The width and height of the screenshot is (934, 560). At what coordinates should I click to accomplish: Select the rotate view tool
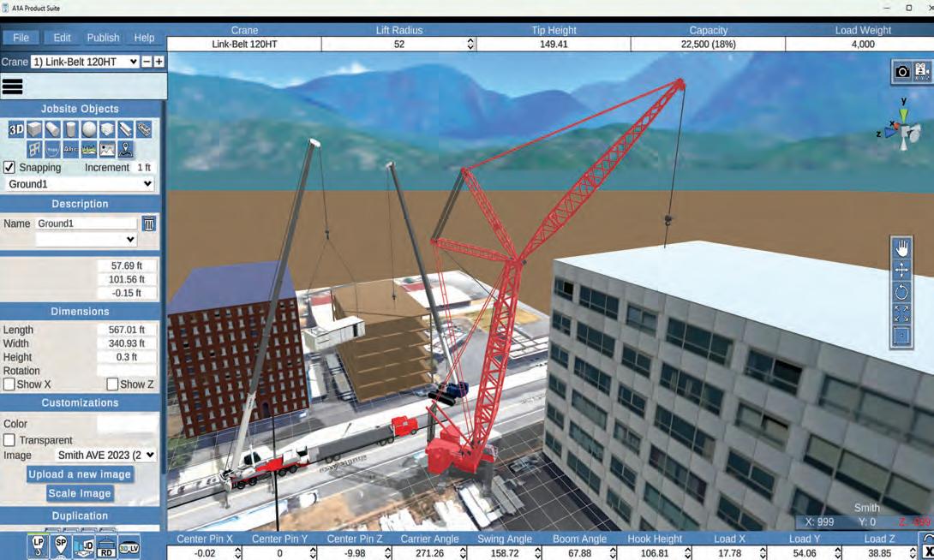coord(901,292)
